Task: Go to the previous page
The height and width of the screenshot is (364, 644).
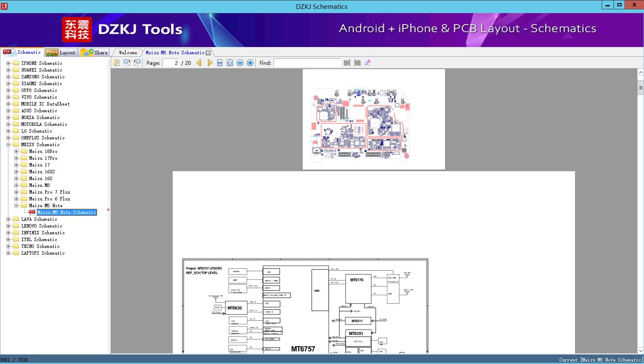Action: 199,63
